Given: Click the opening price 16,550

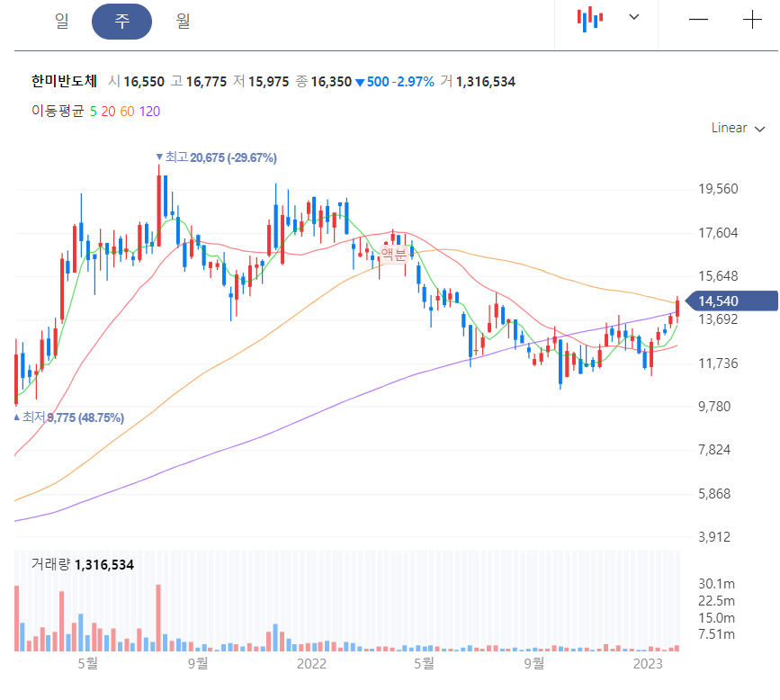Looking at the screenshot, I should click(x=144, y=82).
